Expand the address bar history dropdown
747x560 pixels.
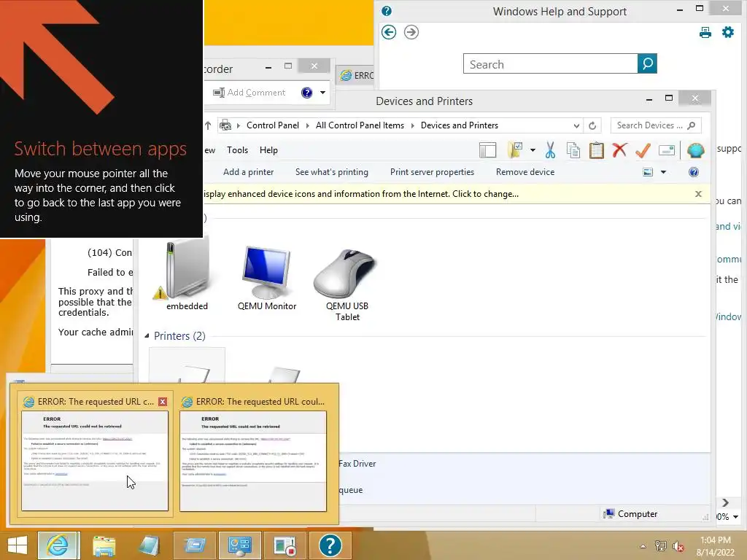click(x=576, y=125)
